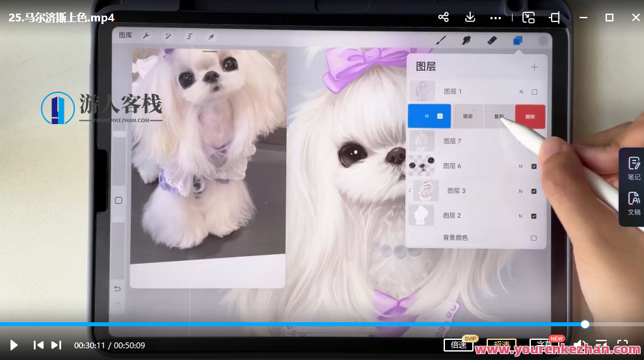Tap the Undo arrow in Procreate sidebar
Image resolution: width=644 pixels, height=360 pixels.
click(x=117, y=289)
